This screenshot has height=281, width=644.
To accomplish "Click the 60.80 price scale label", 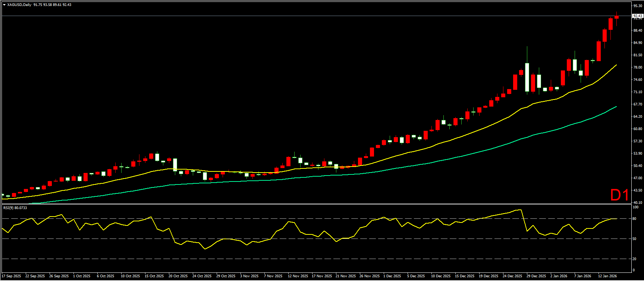I will tap(637, 129).
